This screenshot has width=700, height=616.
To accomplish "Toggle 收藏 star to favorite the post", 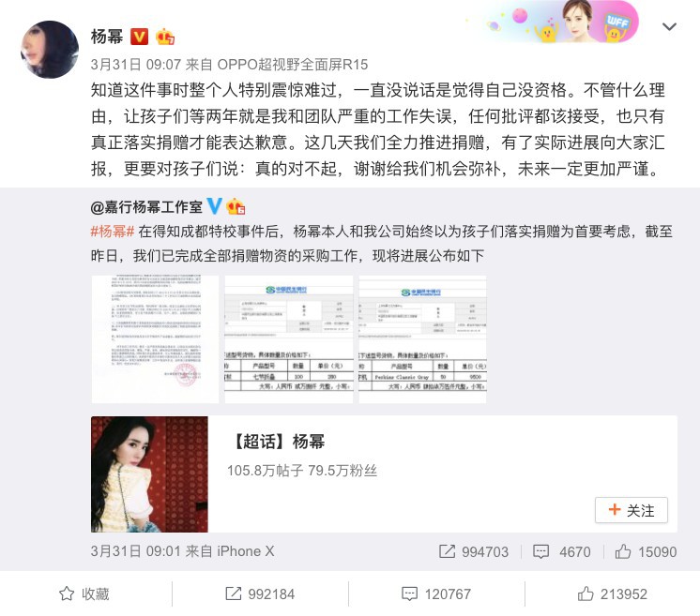I will (x=84, y=593).
